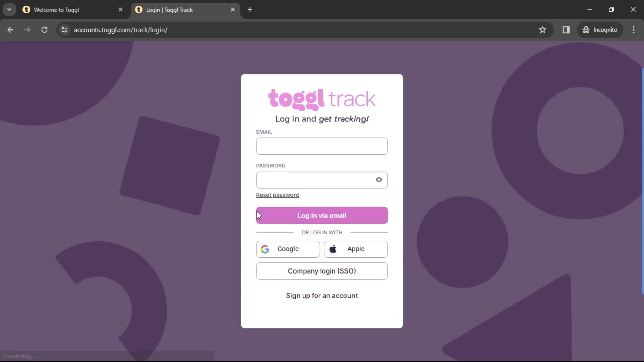Choose Company login (SSO)
This screenshot has width=644, height=362.
coord(322,271)
